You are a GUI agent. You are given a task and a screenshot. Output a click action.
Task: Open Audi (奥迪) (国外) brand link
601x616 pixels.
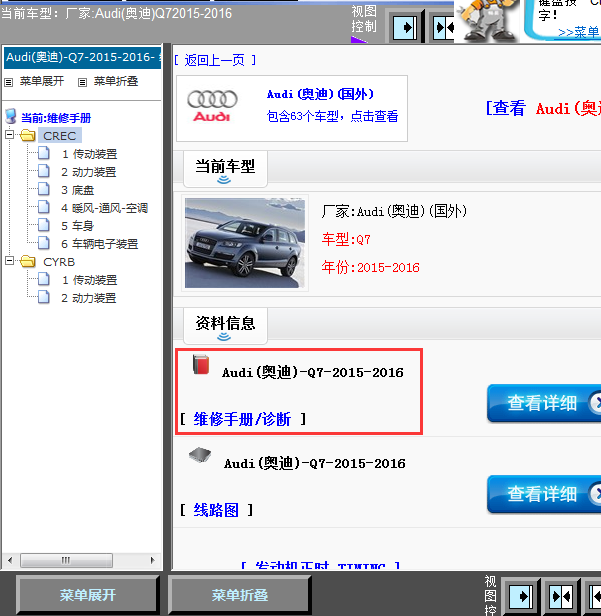pyautogui.click(x=320, y=94)
